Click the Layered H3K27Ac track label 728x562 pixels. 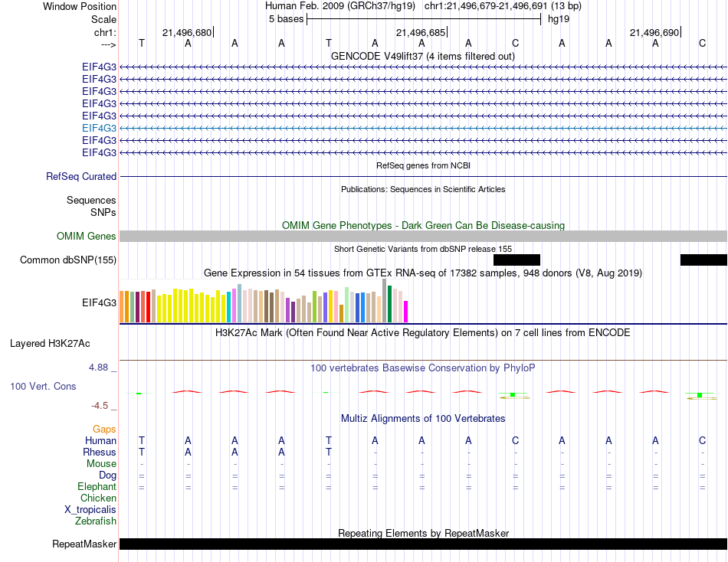coord(50,344)
